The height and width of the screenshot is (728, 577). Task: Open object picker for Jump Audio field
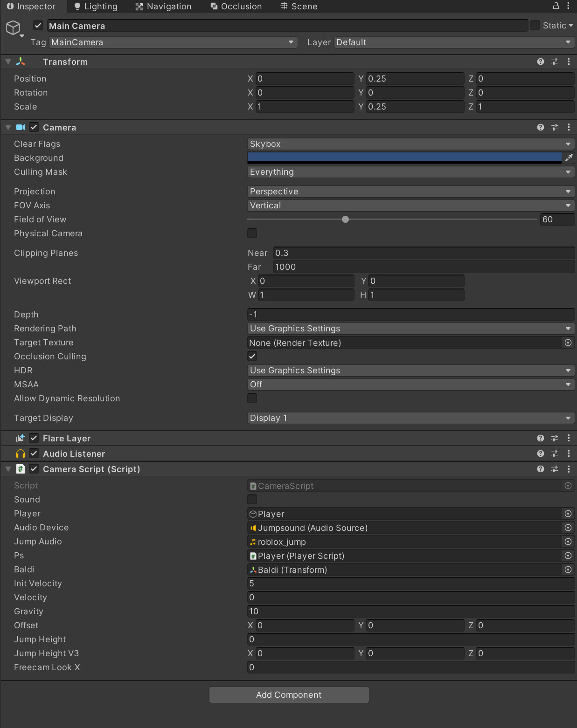568,542
